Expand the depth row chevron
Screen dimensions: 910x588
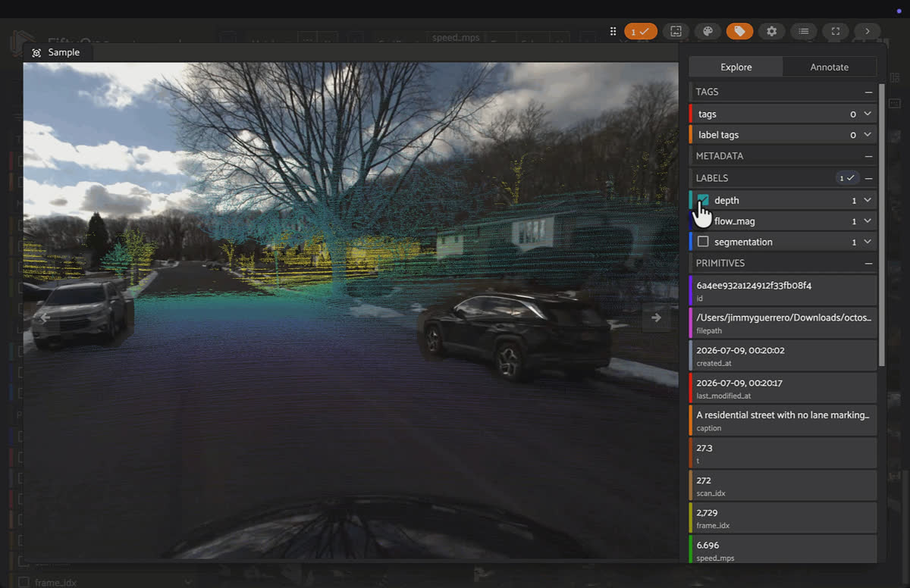pyautogui.click(x=868, y=200)
